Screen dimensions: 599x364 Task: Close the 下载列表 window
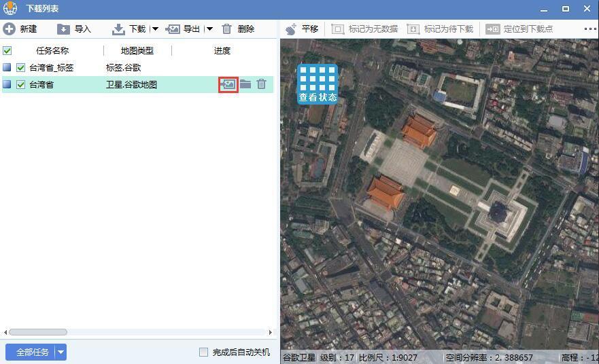[587, 8]
